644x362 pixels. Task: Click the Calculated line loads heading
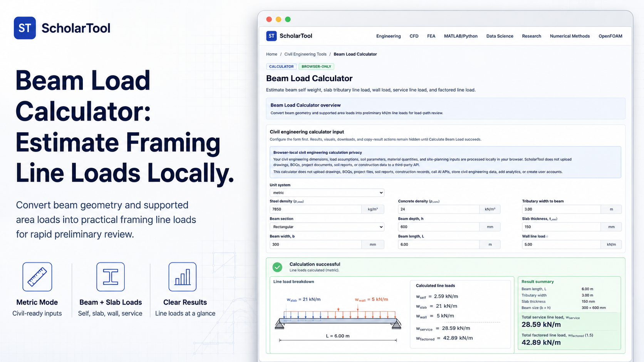[435, 285]
